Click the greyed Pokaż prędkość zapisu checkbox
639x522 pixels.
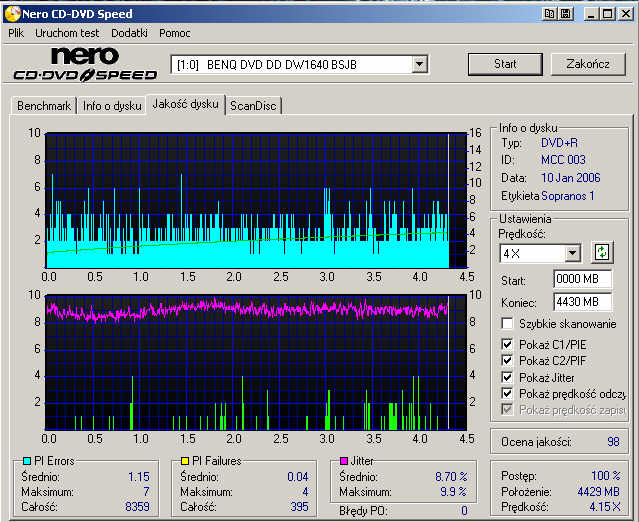507,409
